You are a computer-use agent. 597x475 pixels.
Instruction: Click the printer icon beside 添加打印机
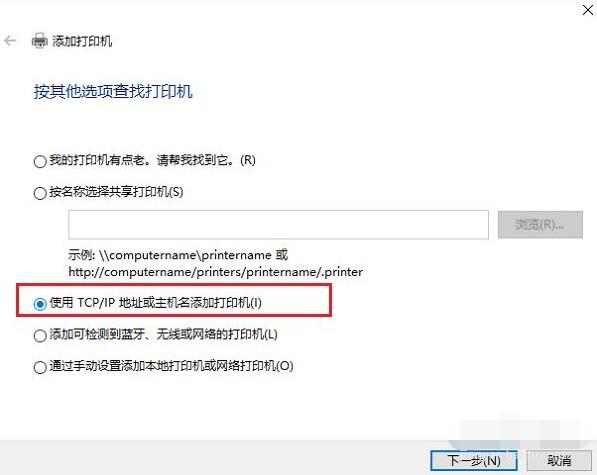point(39,41)
